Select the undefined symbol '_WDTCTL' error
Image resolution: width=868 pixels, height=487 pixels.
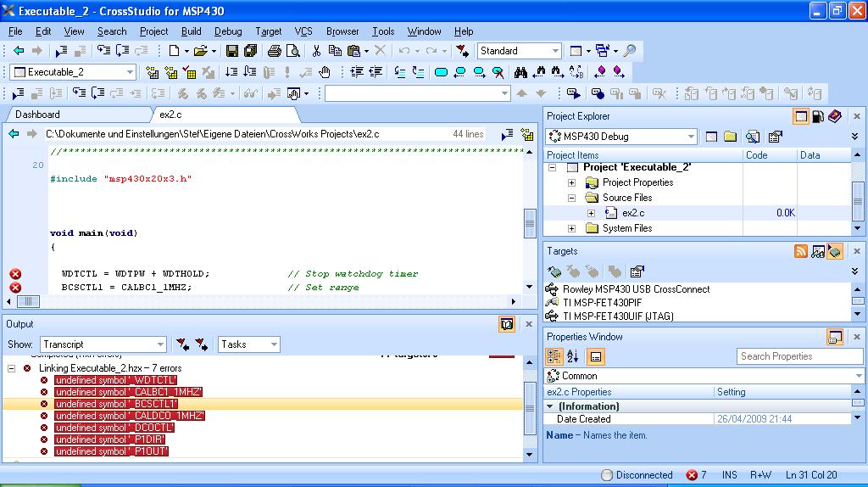pos(115,380)
